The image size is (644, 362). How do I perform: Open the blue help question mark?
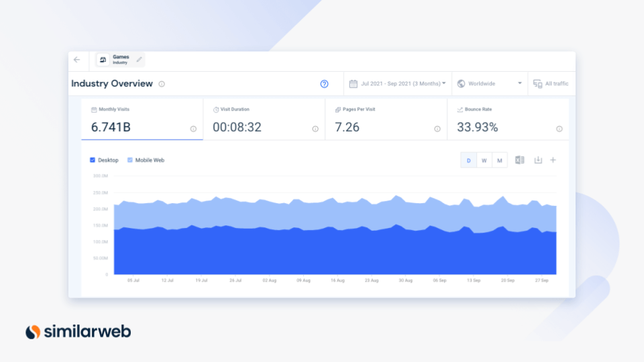[x=325, y=84]
